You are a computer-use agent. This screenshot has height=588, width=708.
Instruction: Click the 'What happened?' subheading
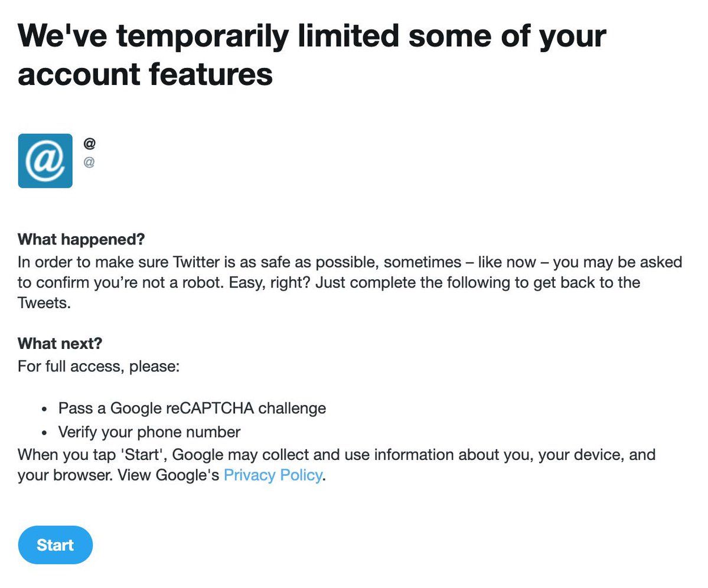81,240
